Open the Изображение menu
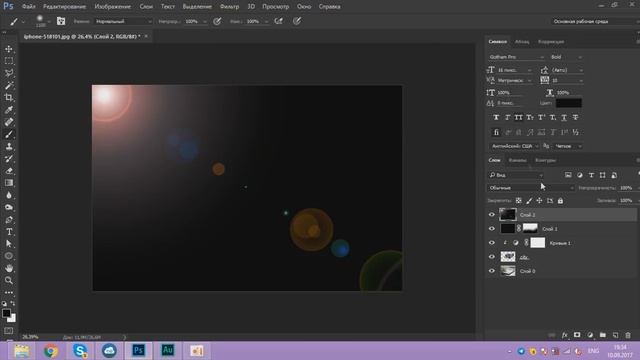Screen dimensions: 640x360 coord(113,7)
